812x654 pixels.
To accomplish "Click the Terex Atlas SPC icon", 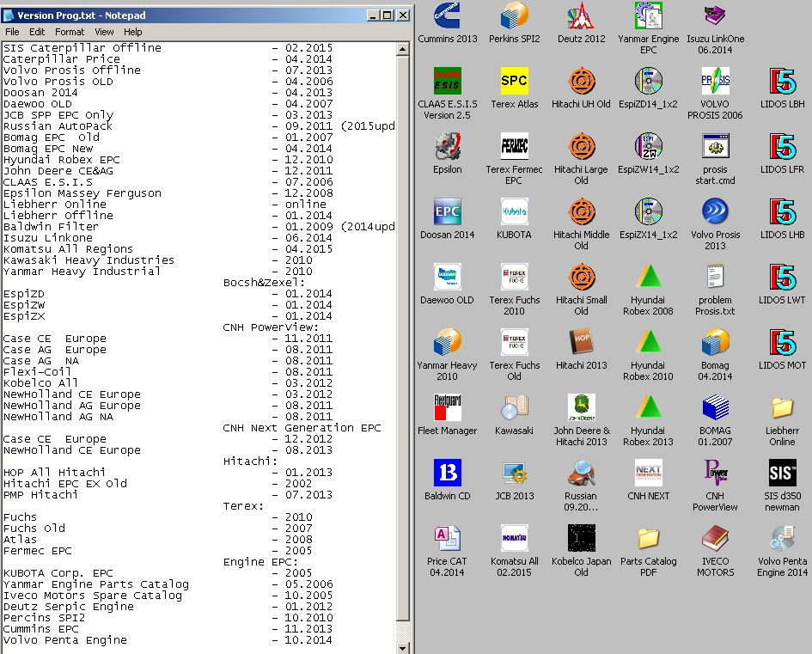I will pyautogui.click(x=515, y=82).
